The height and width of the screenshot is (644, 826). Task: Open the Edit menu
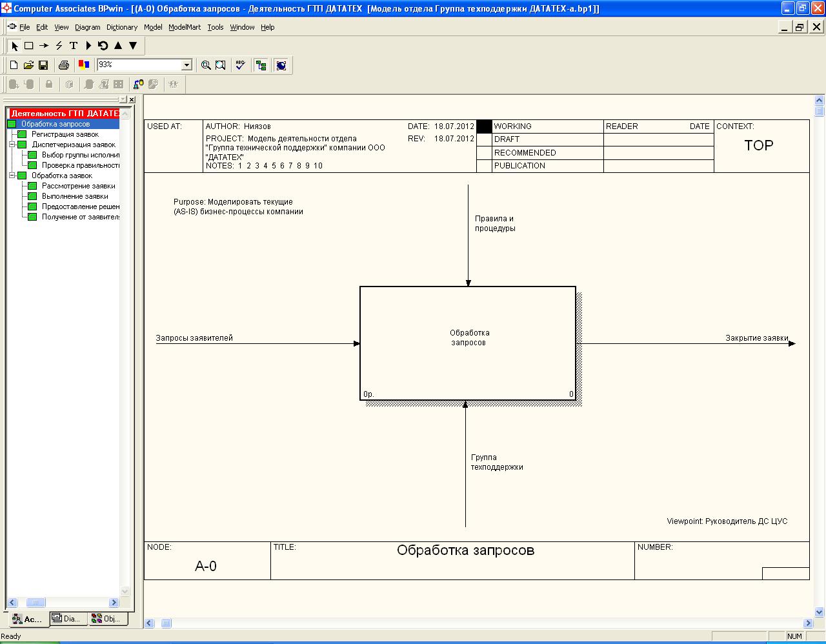(x=42, y=27)
